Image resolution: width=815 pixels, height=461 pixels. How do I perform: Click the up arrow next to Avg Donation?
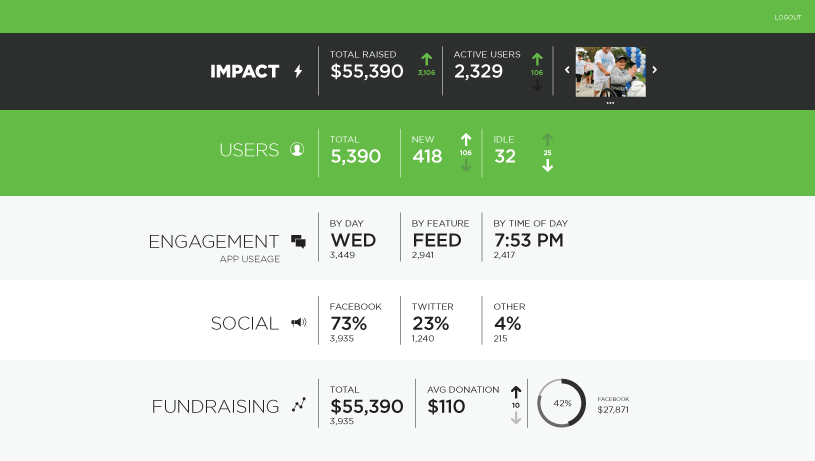pos(516,392)
